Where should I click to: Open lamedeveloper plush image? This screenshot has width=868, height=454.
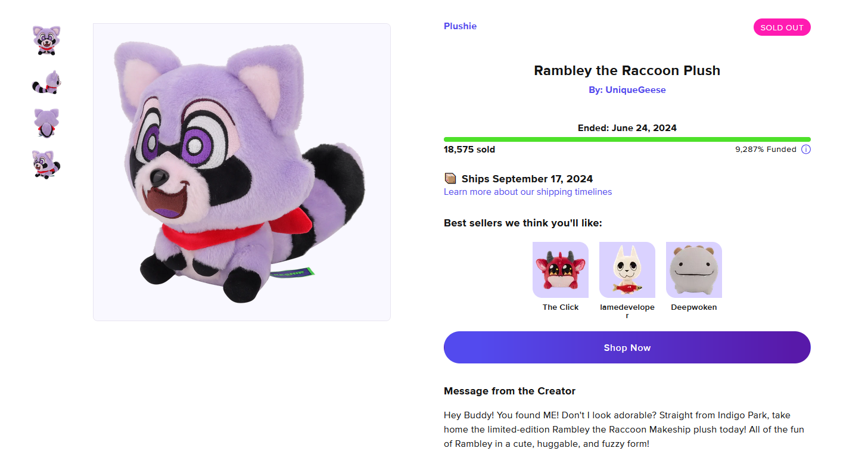[627, 270]
